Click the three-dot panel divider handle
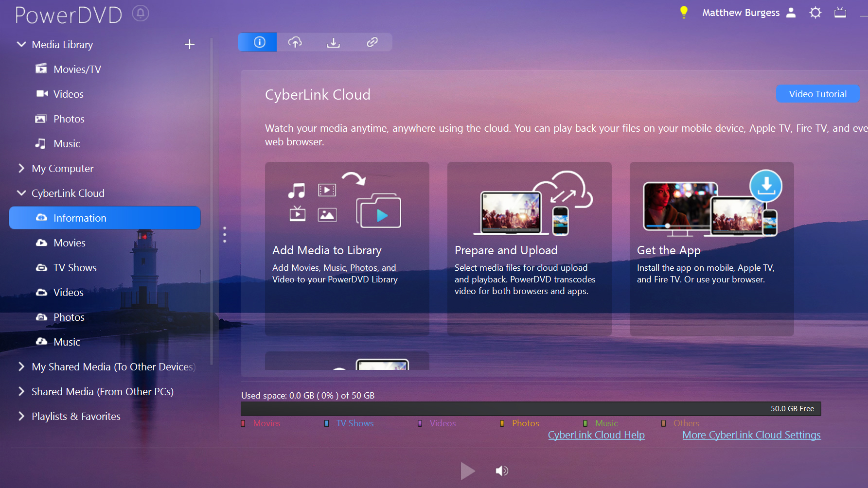868x488 pixels. (225, 235)
